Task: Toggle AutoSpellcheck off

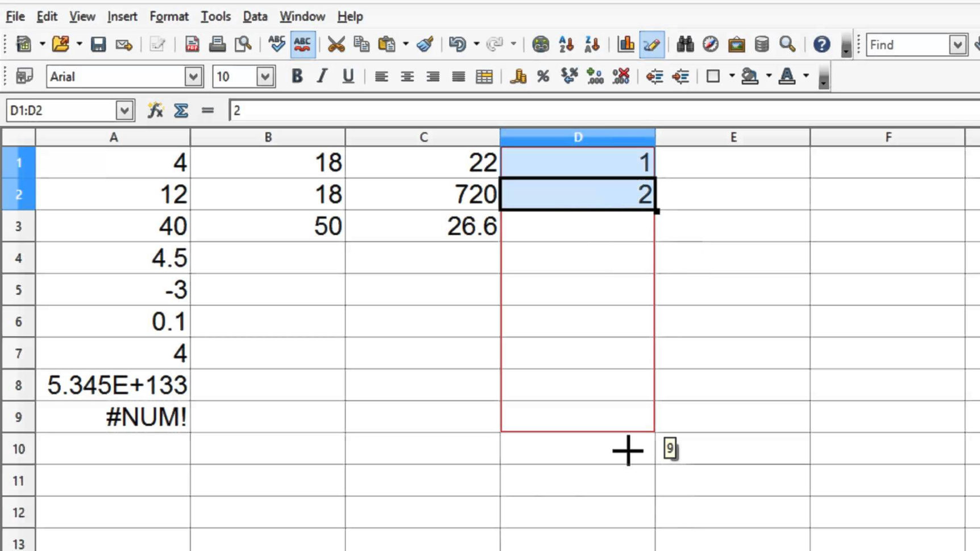Action: 302,44
